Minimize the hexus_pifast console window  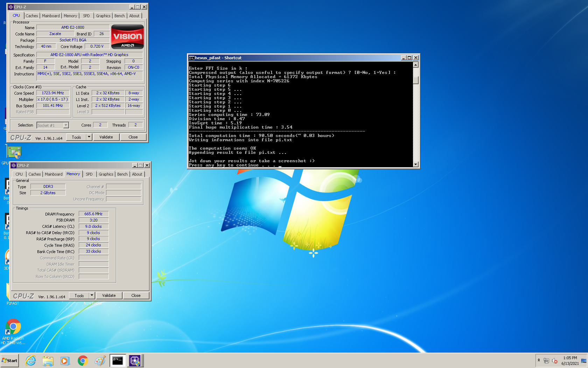tap(404, 58)
